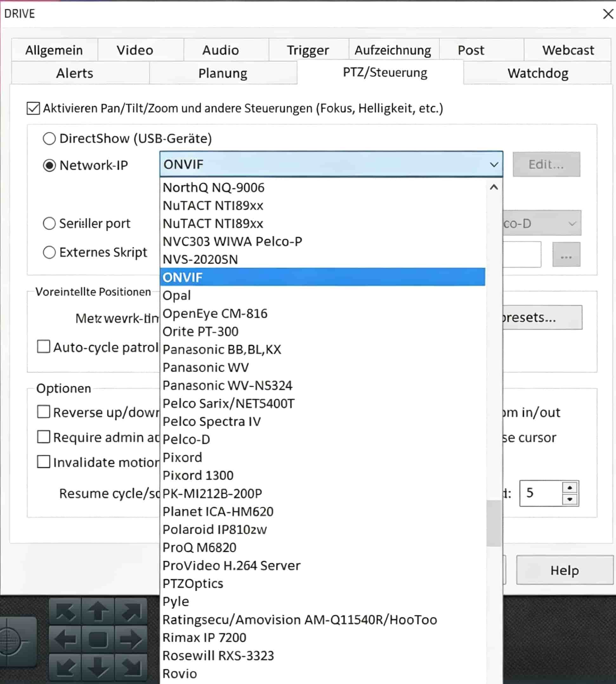The width and height of the screenshot is (616, 684).
Task: Choose Pelco Sarix/NET5400T entry
Action: click(323, 404)
